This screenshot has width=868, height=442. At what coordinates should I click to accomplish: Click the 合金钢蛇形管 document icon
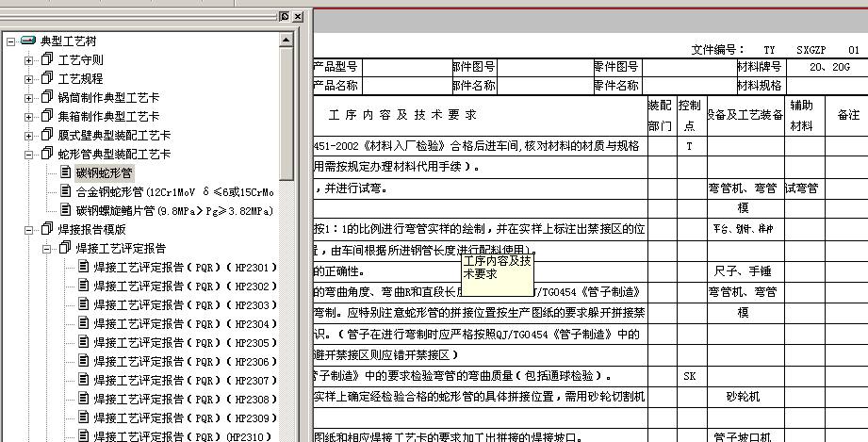pos(66,191)
